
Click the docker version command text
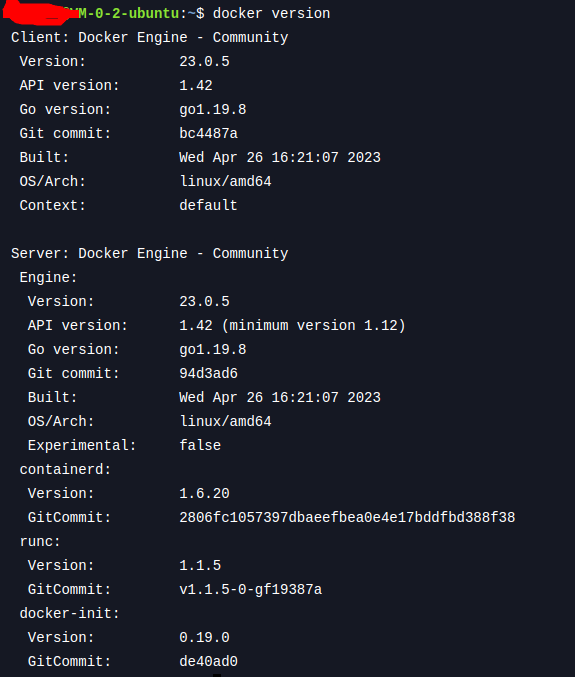point(272,13)
